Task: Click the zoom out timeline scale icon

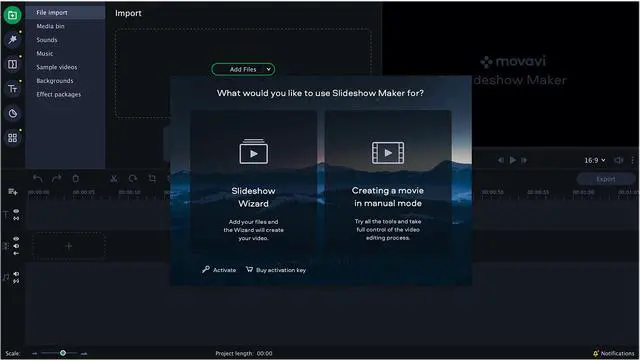Action: coord(35,353)
